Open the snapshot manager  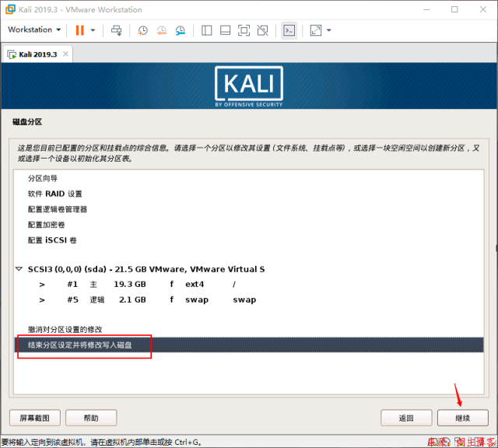pos(180,30)
